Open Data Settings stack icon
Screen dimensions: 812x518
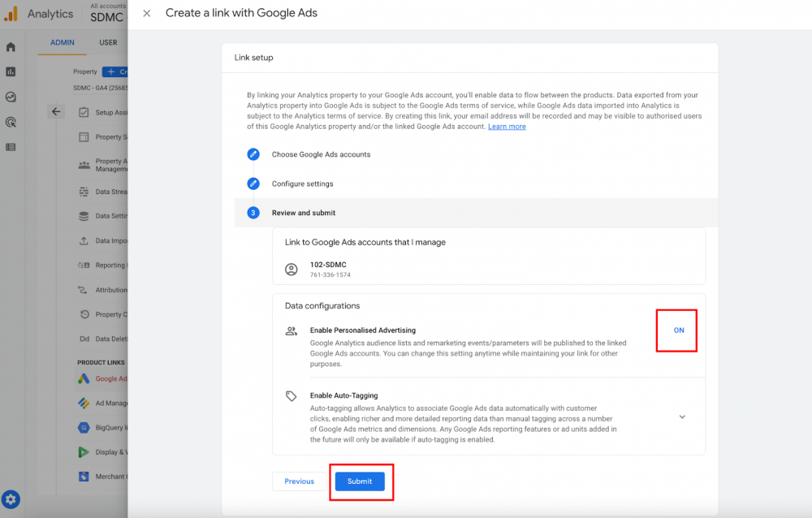pyautogui.click(x=84, y=216)
